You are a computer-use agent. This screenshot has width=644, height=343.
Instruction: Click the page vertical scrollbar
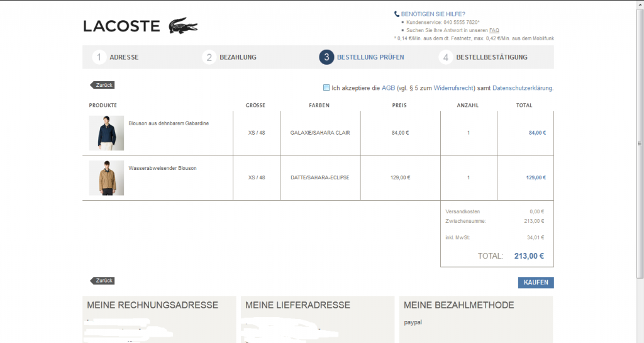(640, 145)
